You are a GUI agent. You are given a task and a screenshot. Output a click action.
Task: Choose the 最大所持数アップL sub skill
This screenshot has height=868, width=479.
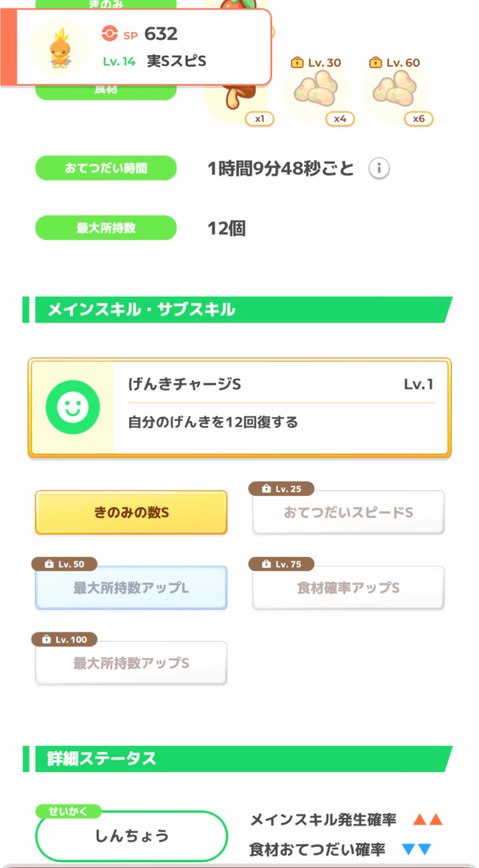(131, 588)
